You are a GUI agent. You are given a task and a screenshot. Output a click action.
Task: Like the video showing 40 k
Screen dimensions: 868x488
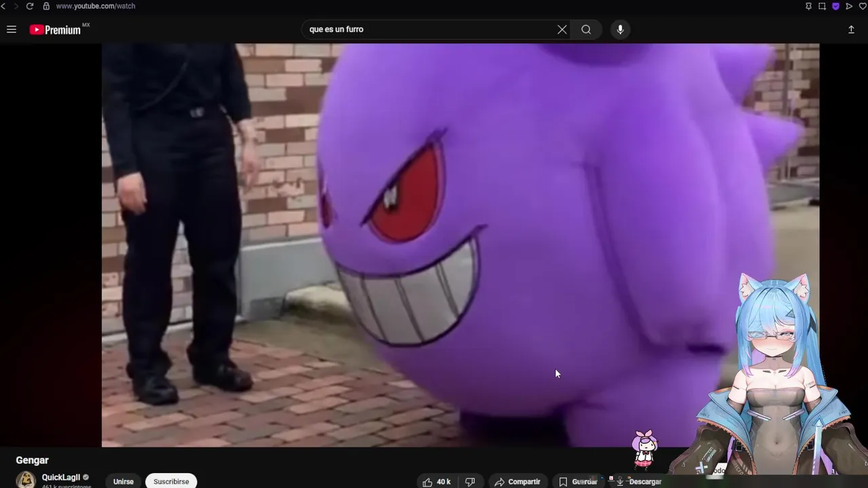coord(436,481)
